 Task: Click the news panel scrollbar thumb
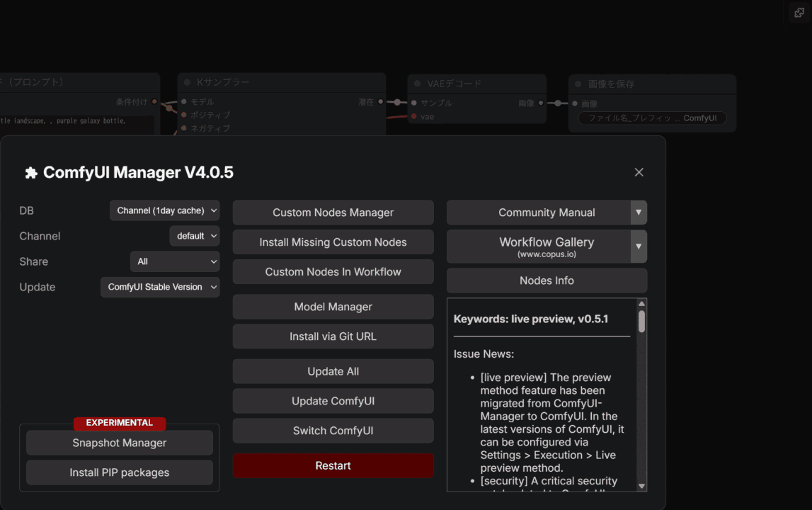click(641, 322)
